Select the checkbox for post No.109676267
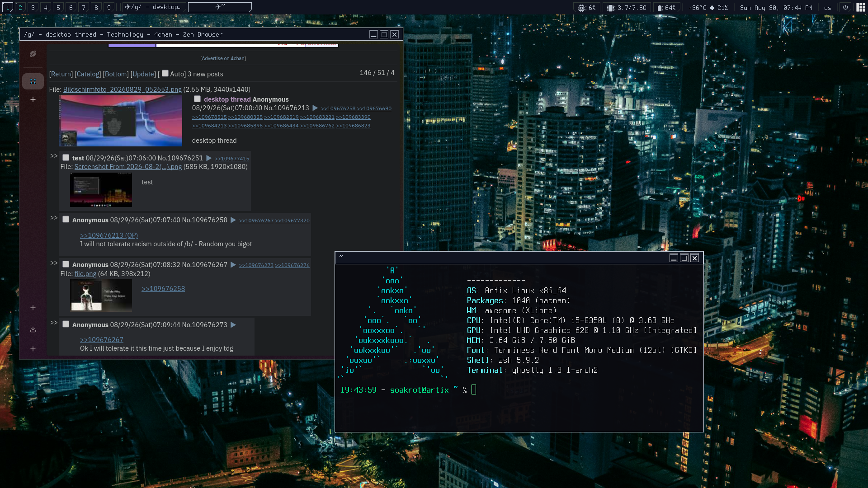Viewport: 868px width, 488px height. click(66, 264)
